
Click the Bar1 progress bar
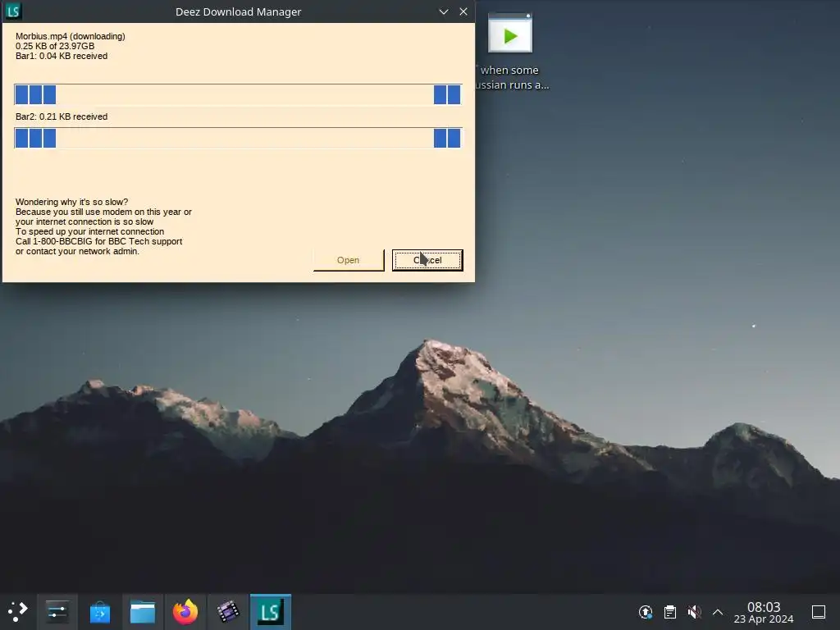[x=238, y=95]
